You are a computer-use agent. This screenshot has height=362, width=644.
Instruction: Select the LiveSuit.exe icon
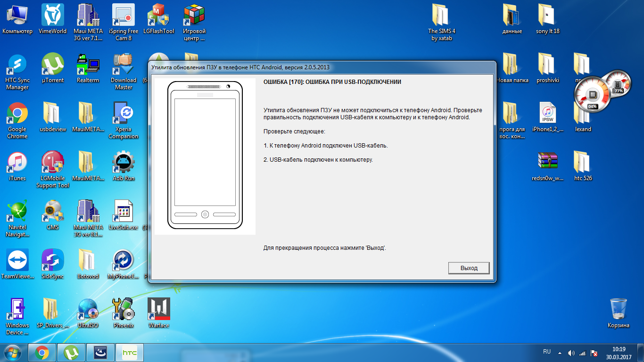pos(124,215)
